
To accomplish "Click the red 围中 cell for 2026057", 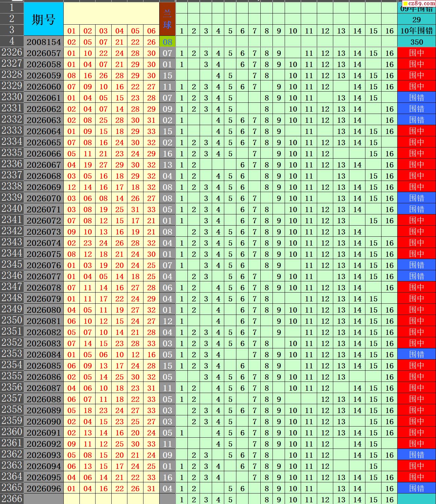I will [417, 53].
